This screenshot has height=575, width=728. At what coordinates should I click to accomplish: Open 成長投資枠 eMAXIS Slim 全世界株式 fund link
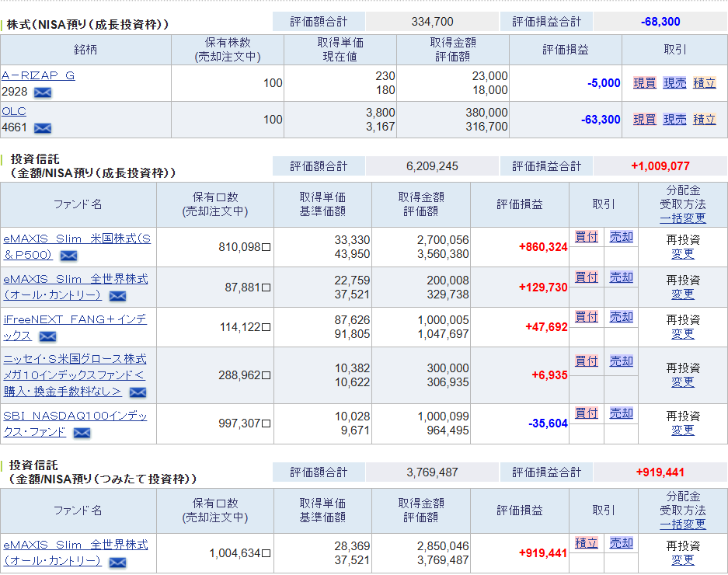click(x=75, y=287)
